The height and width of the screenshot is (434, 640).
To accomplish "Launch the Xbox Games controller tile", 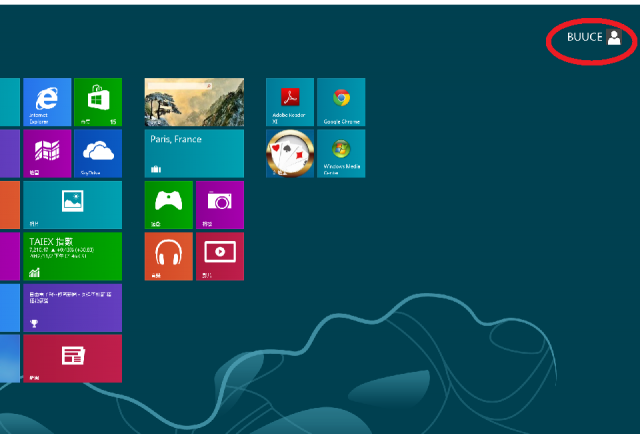I will 169,205.
